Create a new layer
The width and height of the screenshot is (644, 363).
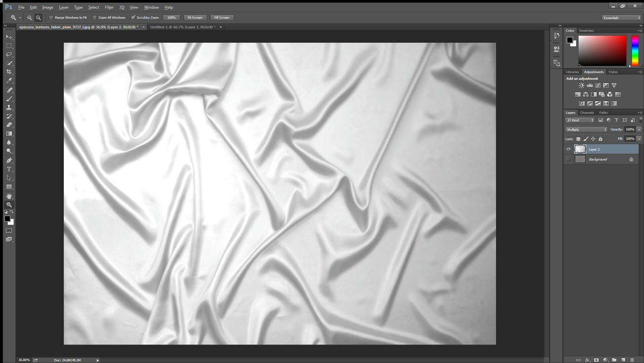(x=623, y=360)
